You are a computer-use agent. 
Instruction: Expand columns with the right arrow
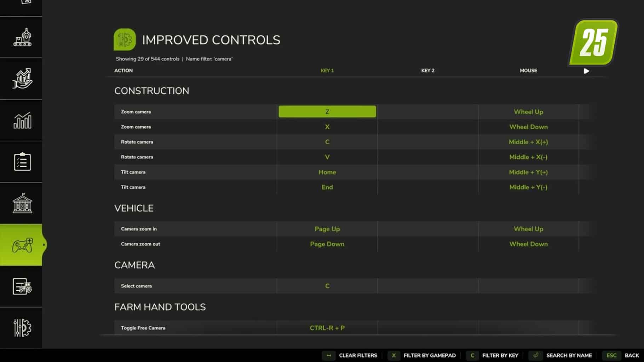(x=586, y=71)
